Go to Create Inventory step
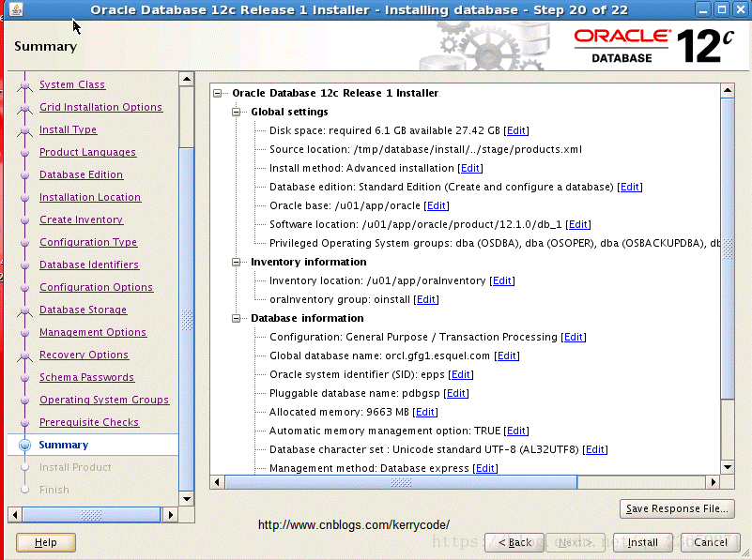This screenshot has height=560, width=752. click(81, 219)
